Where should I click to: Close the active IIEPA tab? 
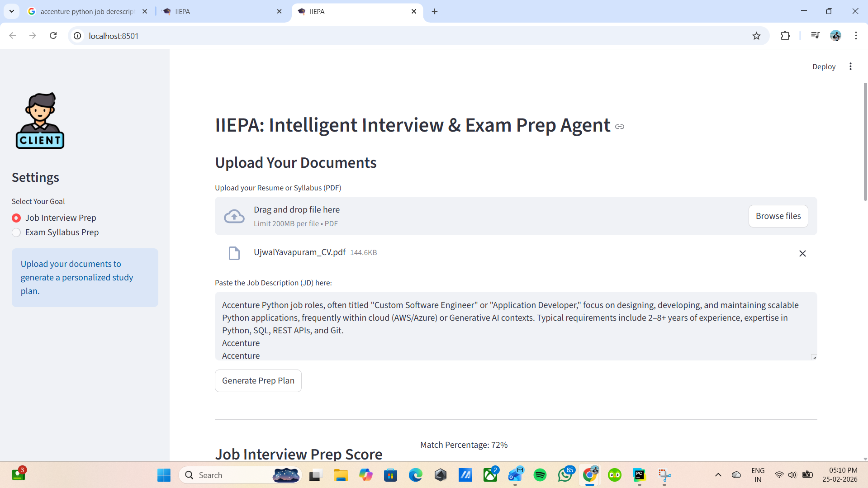click(414, 11)
